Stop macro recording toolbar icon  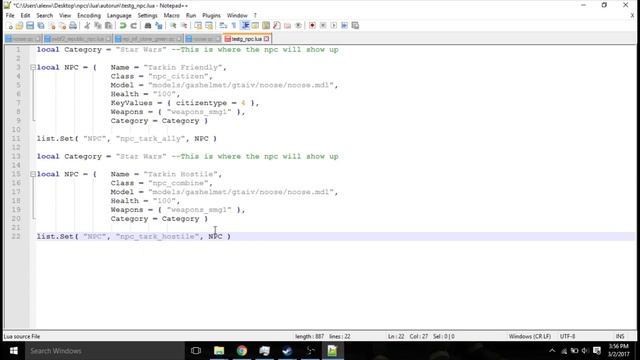[323, 26]
